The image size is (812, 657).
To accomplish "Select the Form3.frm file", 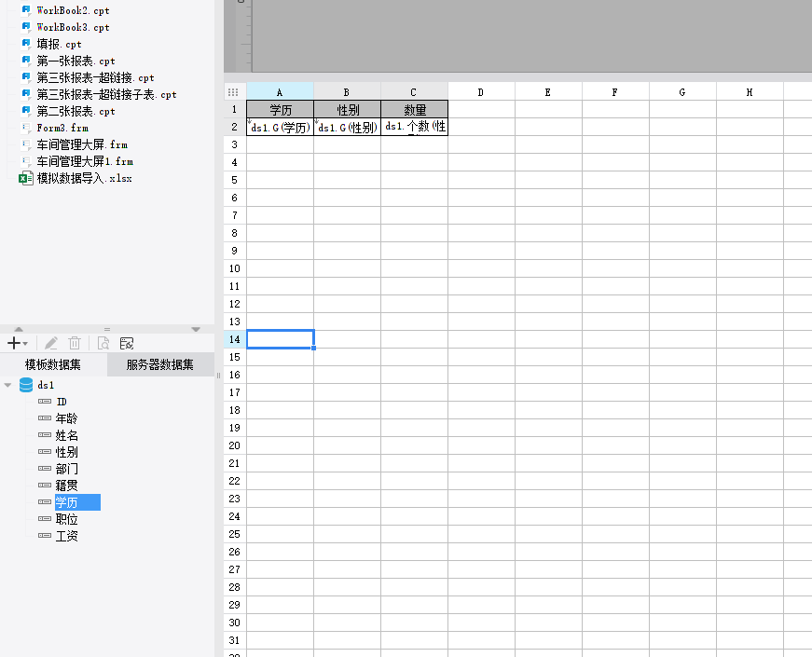I will point(62,128).
